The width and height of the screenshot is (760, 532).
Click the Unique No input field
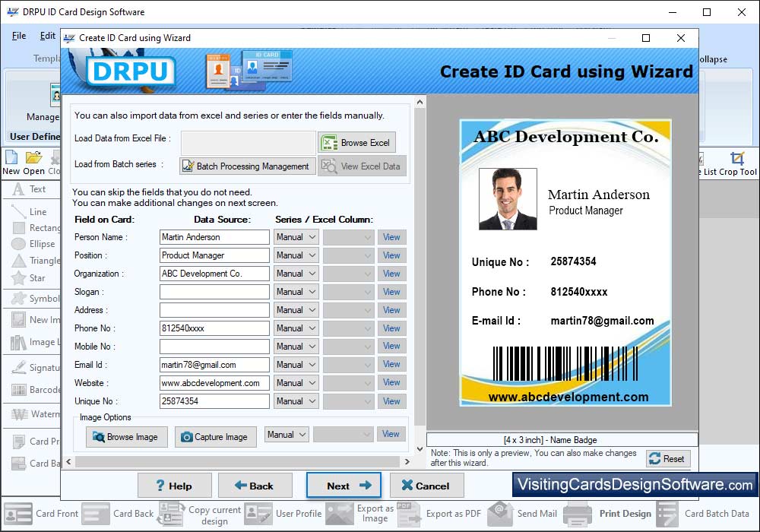[214, 401]
